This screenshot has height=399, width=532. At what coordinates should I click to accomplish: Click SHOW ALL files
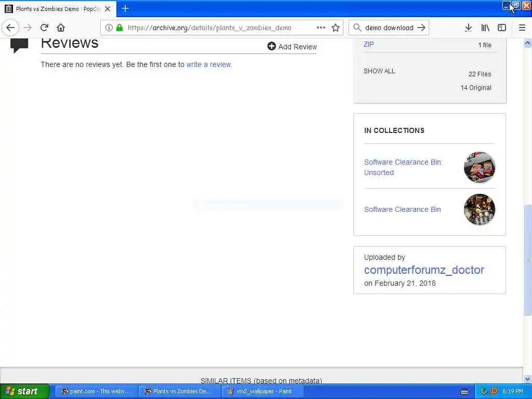click(x=379, y=71)
